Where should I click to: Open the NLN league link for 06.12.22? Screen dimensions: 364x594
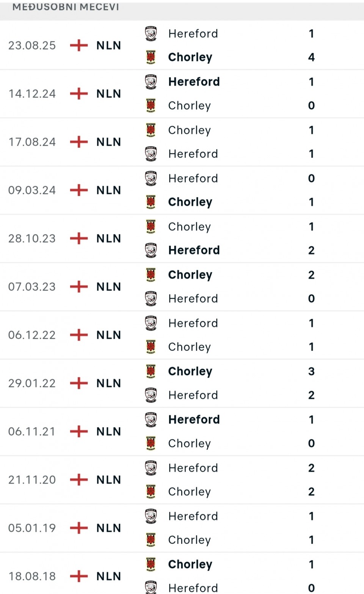109,335
